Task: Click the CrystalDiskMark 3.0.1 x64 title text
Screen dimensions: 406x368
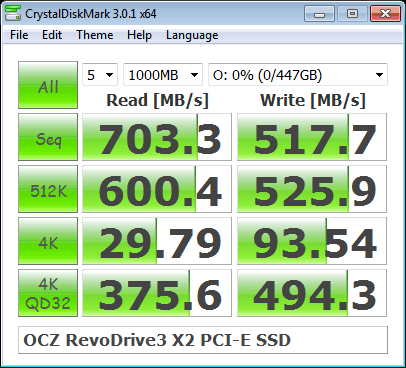Action: [x=91, y=14]
